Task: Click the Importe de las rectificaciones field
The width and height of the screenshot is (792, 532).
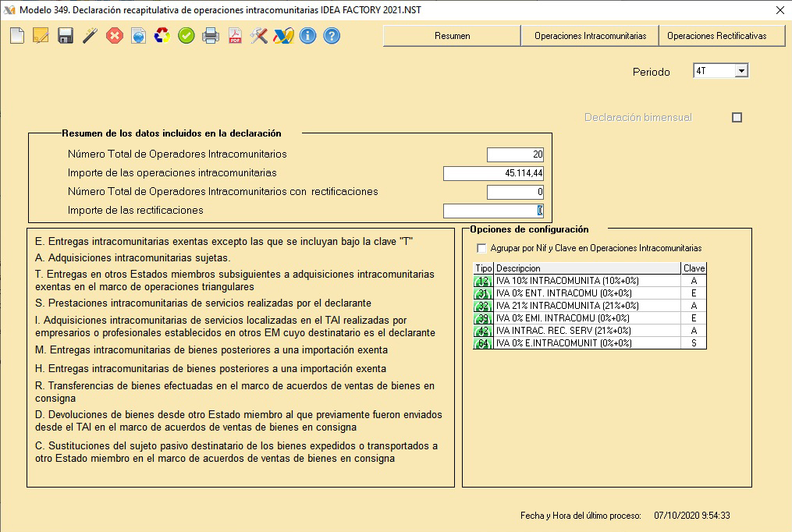Action: 493,211
